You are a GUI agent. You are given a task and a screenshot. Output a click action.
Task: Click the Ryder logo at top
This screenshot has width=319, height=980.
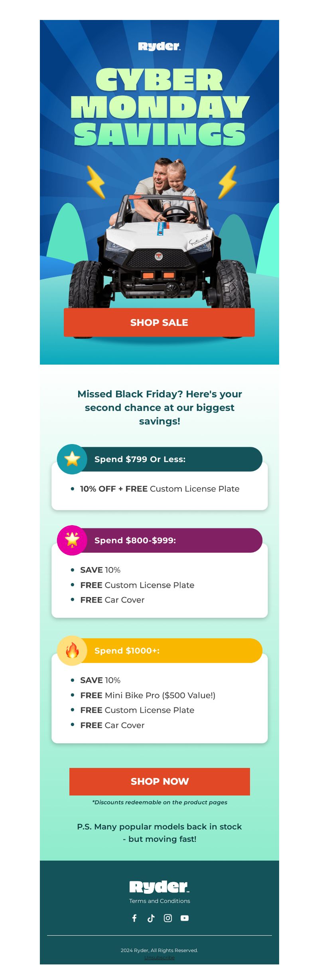159,46
